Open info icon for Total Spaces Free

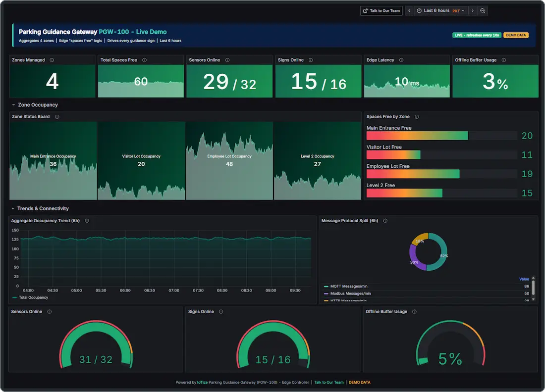point(144,60)
